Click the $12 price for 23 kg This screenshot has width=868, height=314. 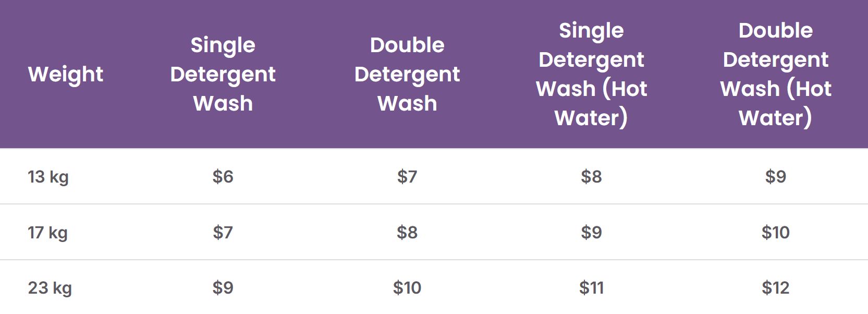click(776, 288)
